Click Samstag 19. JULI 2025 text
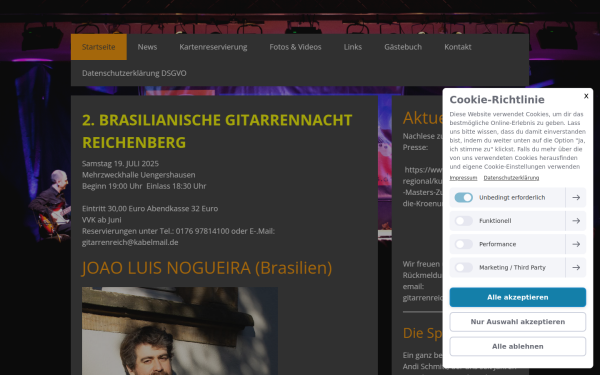Screen dimensions: 600x375 tap(120, 163)
